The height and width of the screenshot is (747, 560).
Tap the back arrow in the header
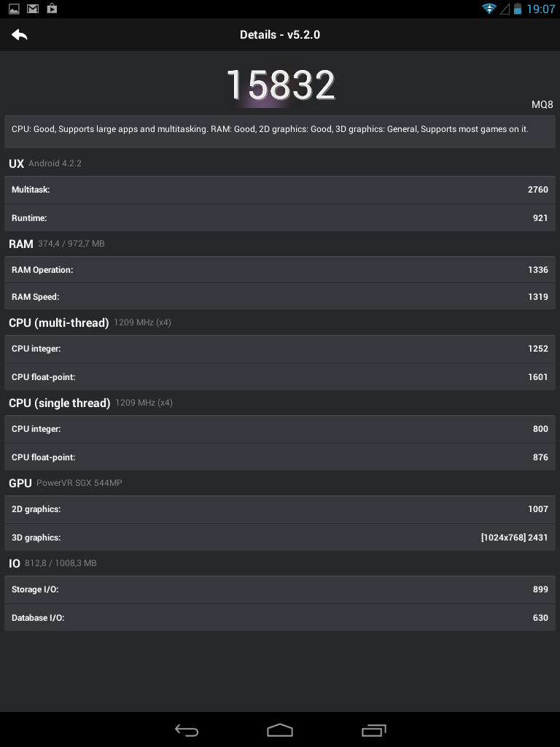point(20,34)
